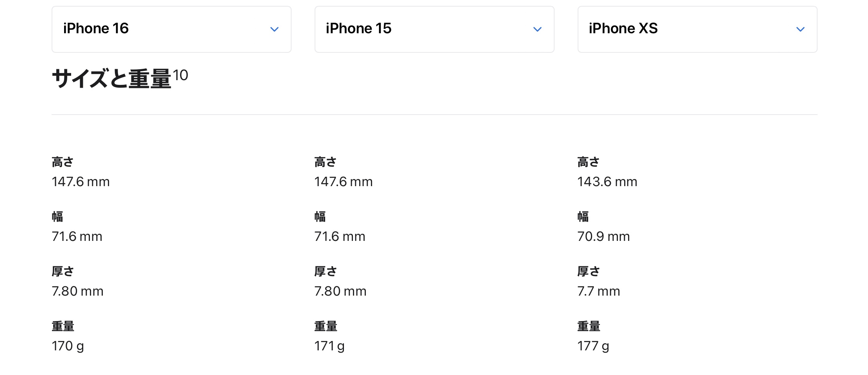This screenshot has width=868, height=375.
Task: Click the iPhone 15 thickness value 7.80 mm
Action: click(x=340, y=291)
